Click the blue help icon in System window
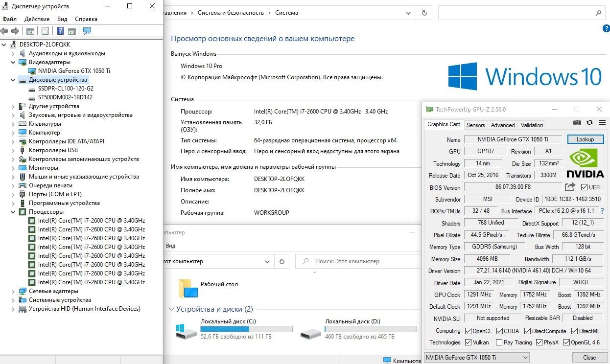The width and height of the screenshot is (610, 364). pos(606,29)
